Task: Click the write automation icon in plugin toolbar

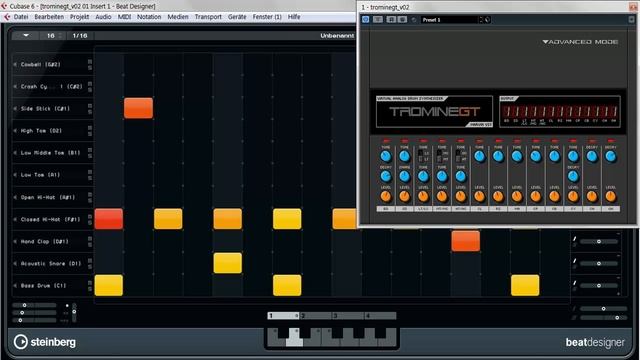Action: click(x=402, y=20)
